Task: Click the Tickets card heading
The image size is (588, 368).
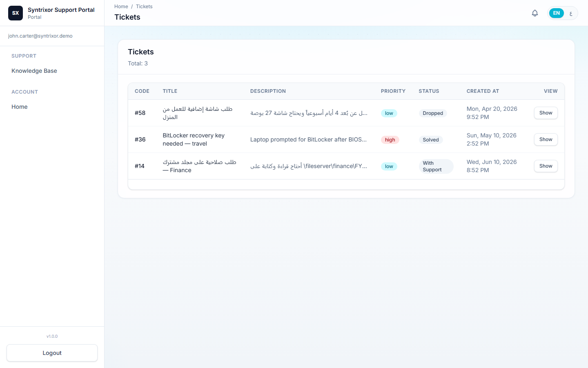Action: (x=141, y=52)
